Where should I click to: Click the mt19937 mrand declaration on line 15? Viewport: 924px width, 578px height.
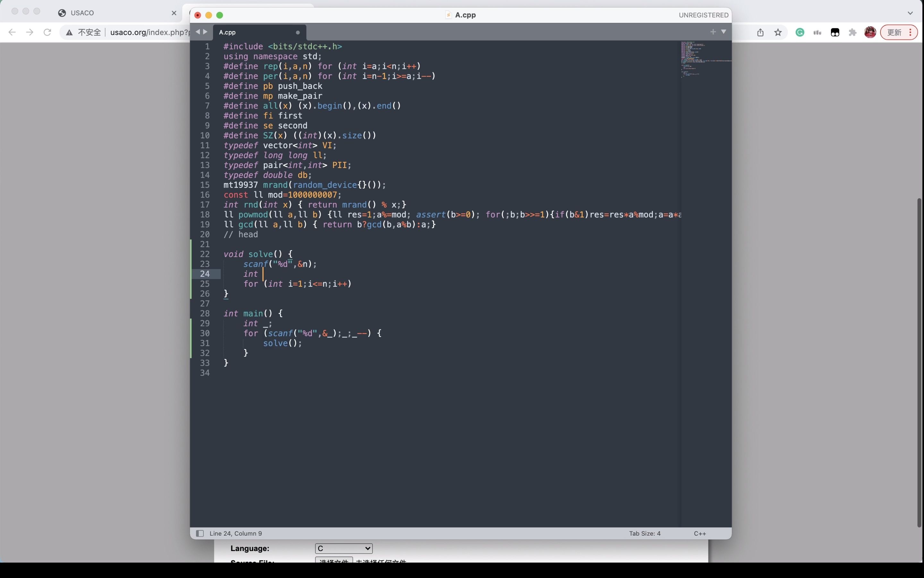point(305,185)
